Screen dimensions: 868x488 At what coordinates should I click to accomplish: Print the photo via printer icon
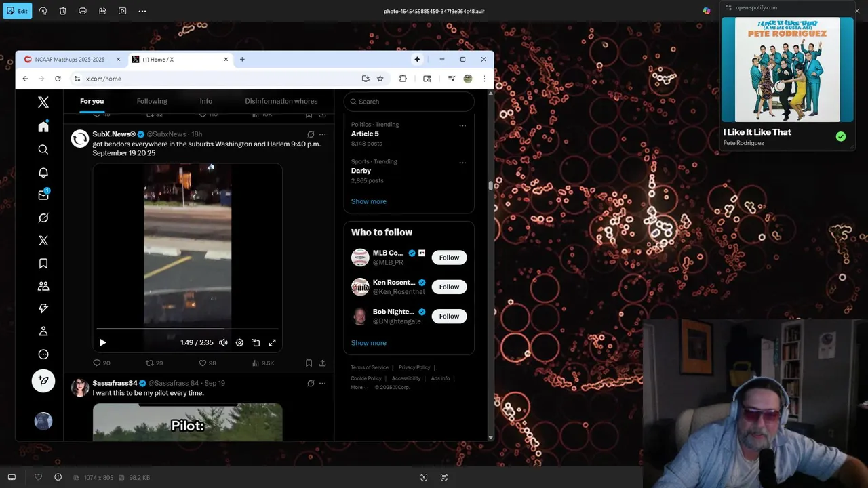coord(83,11)
